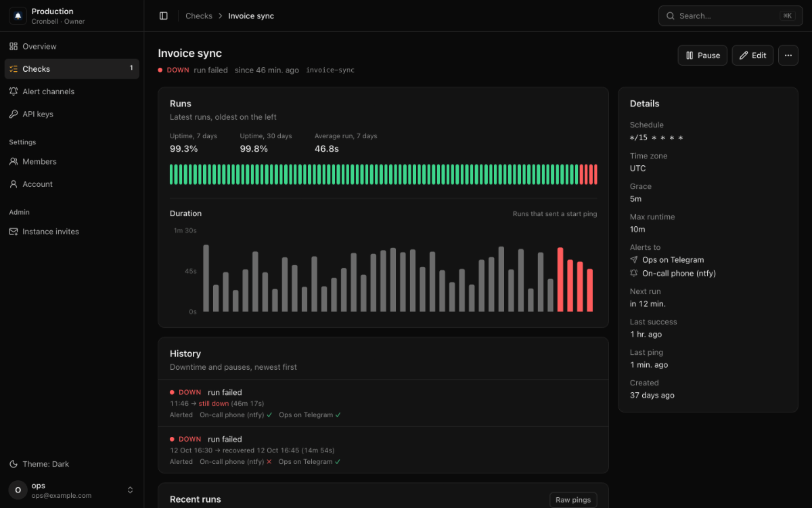The image size is (812, 508).
Task: Expand the ops user account menu
Action: [72, 490]
